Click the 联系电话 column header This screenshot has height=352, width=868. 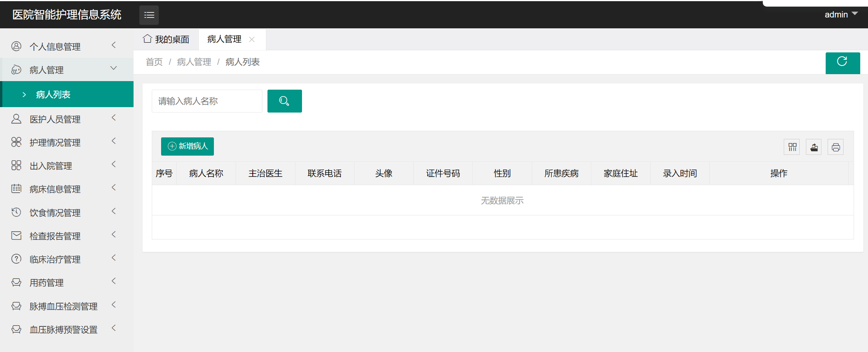pos(325,173)
